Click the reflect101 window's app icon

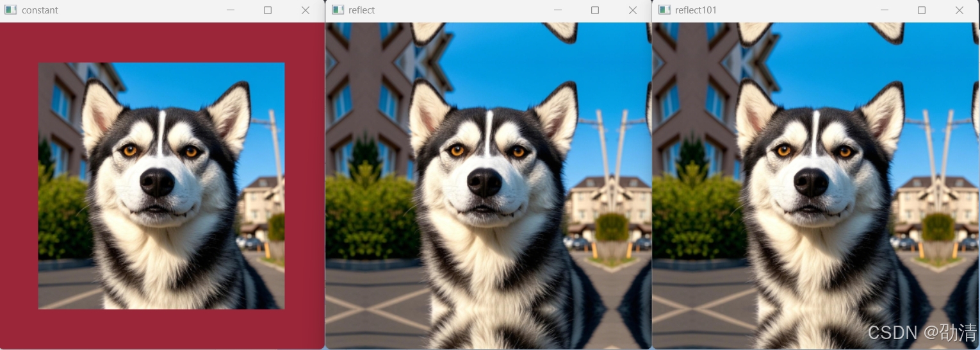664,10
